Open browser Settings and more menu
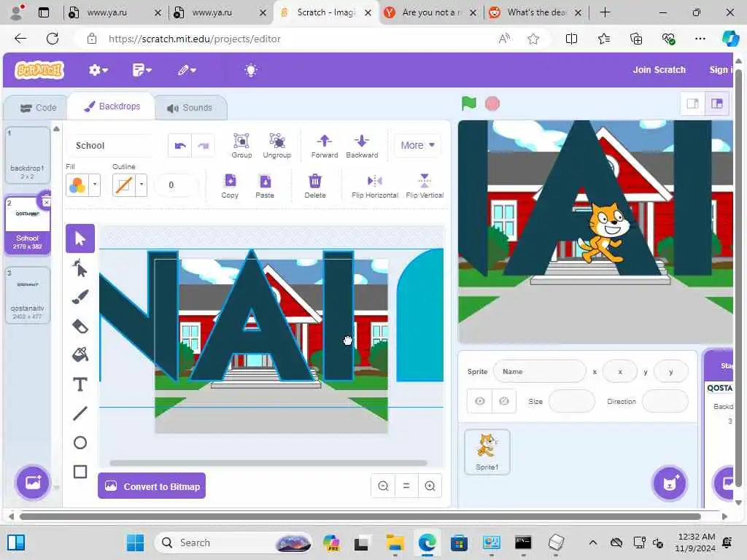This screenshot has height=560, width=747. [700, 39]
